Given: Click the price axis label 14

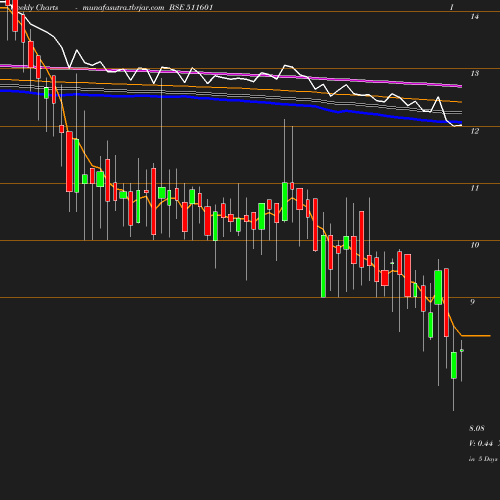Looking at the screenshot, I should (475, 16).
